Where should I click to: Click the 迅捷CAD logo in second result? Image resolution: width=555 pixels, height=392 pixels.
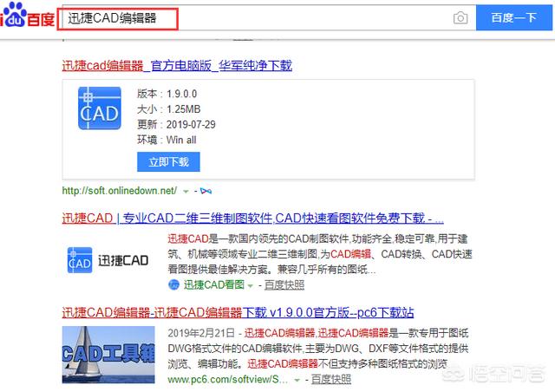pyautogui.click(x=108, y=261)
